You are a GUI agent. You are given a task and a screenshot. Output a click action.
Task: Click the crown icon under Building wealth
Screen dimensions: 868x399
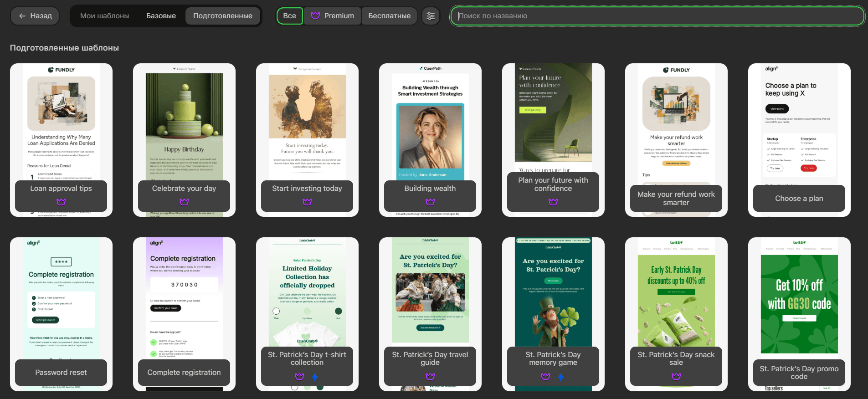point(430,202)
